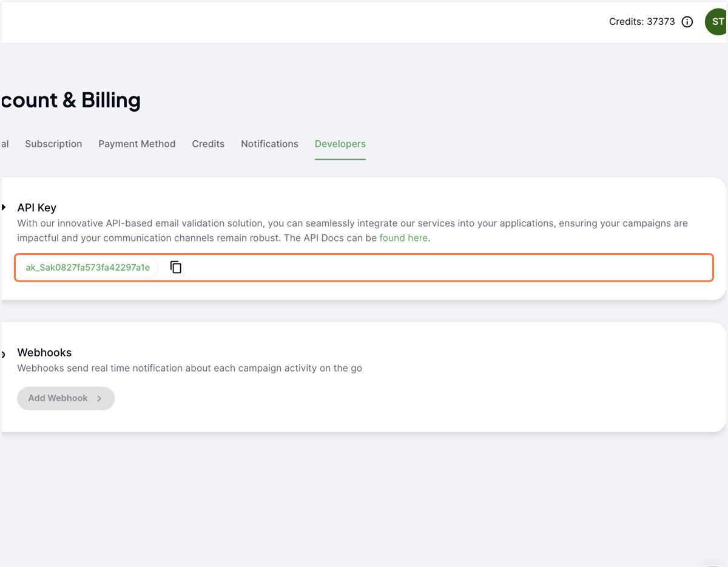728x567 pixels.
Task: Click the Credits: 37373 counter text
Action: click(x=642, y=22)
